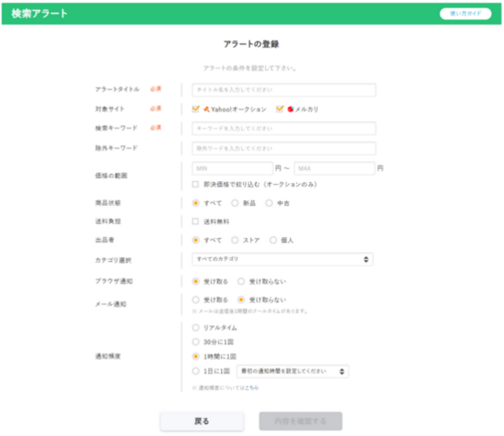
Task: Select 受け取る for ブラウザ通知
Action: tap(195, 282)
